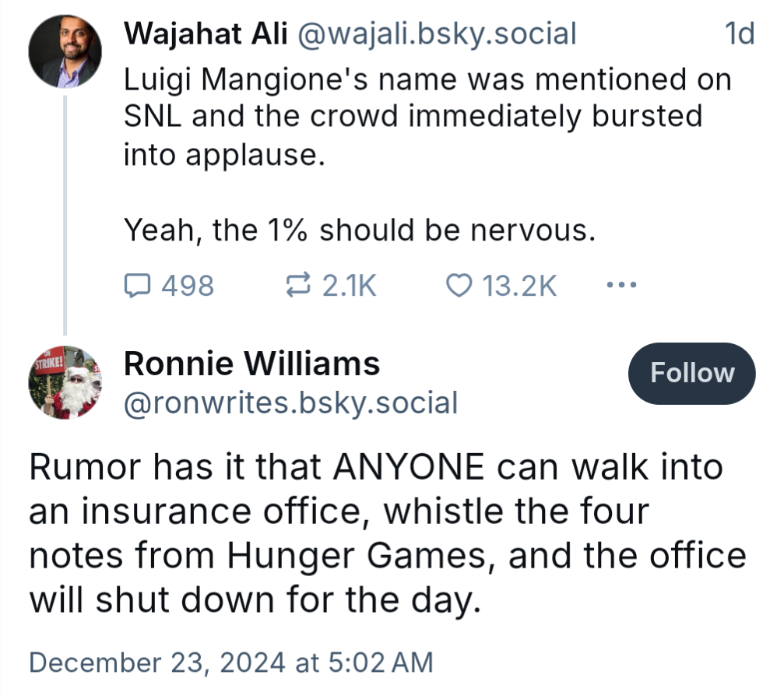Click the December 23, 2024 post date
The height and width of the screenshot is (696, 784).
click(230, 663)
